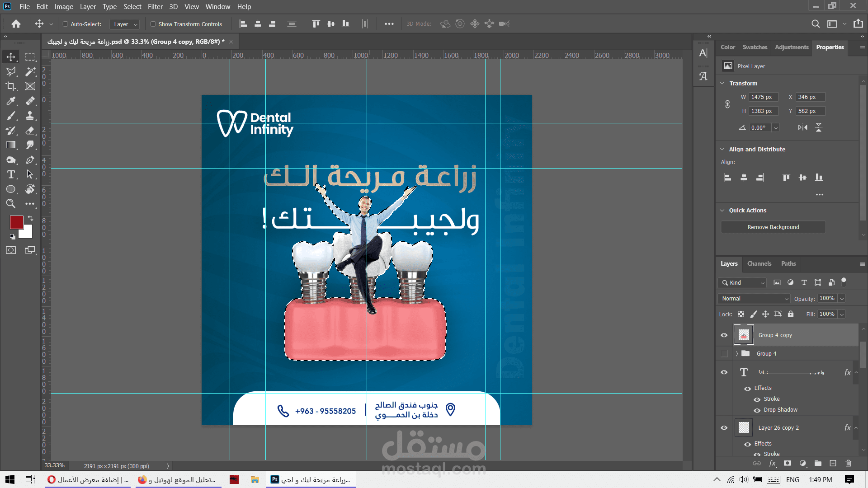Open the Filter menu
Screen dimensions: 868x488
[x=155, y=6]
